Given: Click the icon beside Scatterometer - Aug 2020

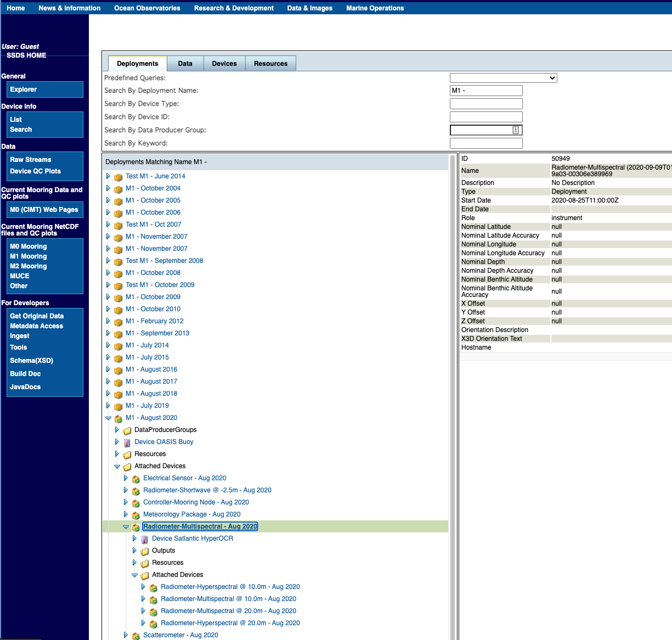Looking at the screenshot, I should coord(135,636).
